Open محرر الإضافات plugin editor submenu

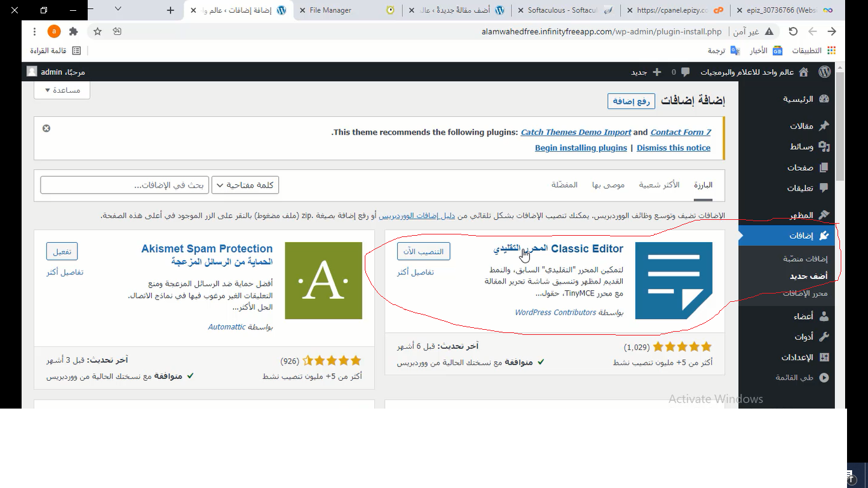pyautogui.click(x=804, y=293)
